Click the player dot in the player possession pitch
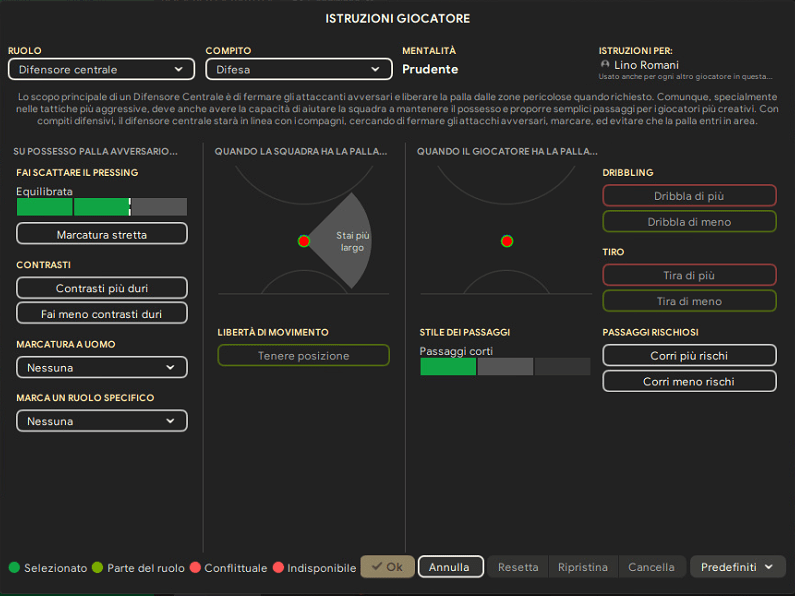The height and width of the screenshot is (596, 795). pos(507,241)
